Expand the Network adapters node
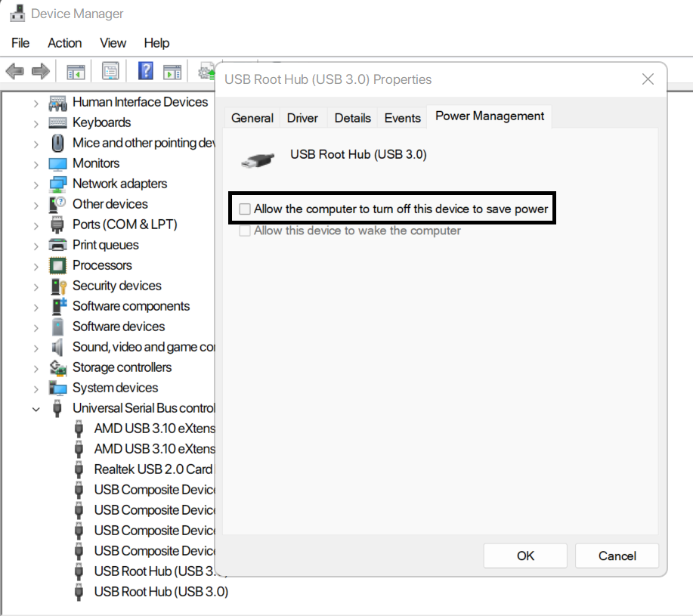Image resolution: width=693 pixels, height=616 pixels. (36, 183)
